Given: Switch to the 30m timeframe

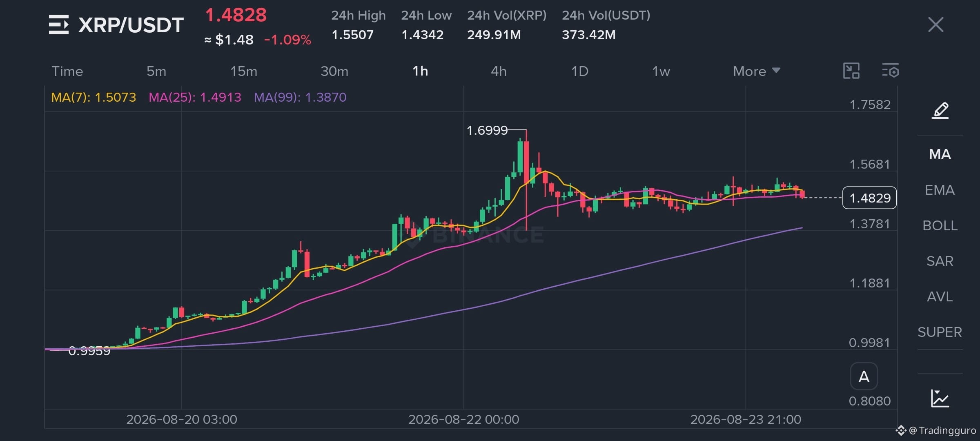Looking at the screenshot, I should click(x=334, y=71).
